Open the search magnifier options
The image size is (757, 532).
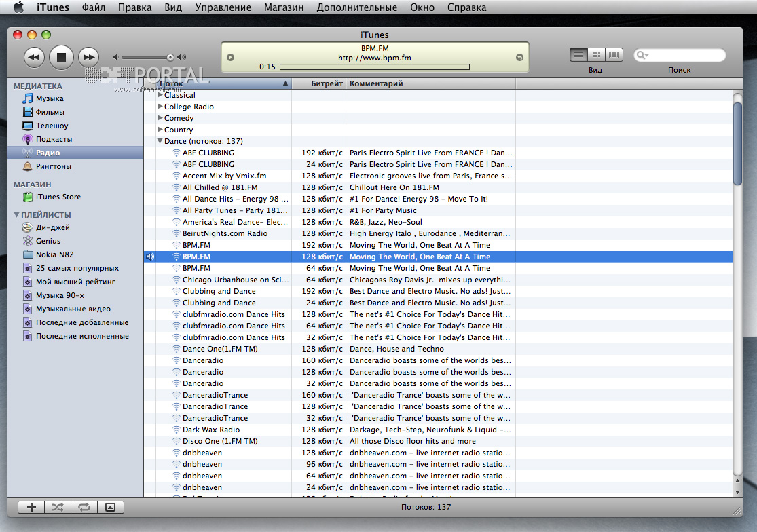coord(642,55)
